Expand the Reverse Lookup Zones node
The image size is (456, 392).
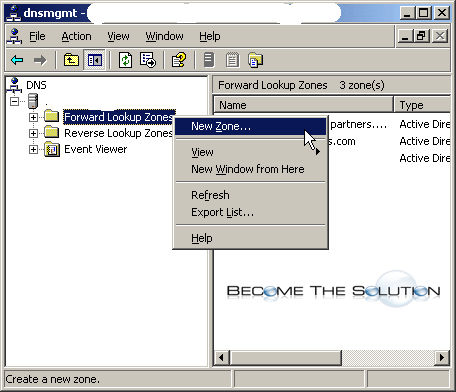click(x=33, y=133)
